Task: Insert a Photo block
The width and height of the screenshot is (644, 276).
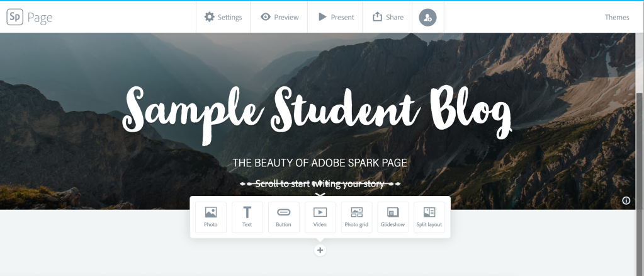Action: pos(211,217)
